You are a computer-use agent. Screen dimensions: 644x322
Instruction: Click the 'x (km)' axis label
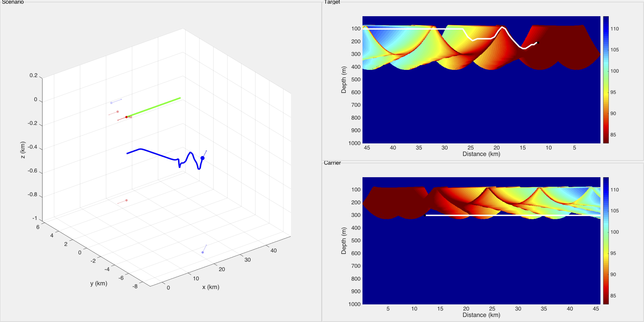point(211,287)
